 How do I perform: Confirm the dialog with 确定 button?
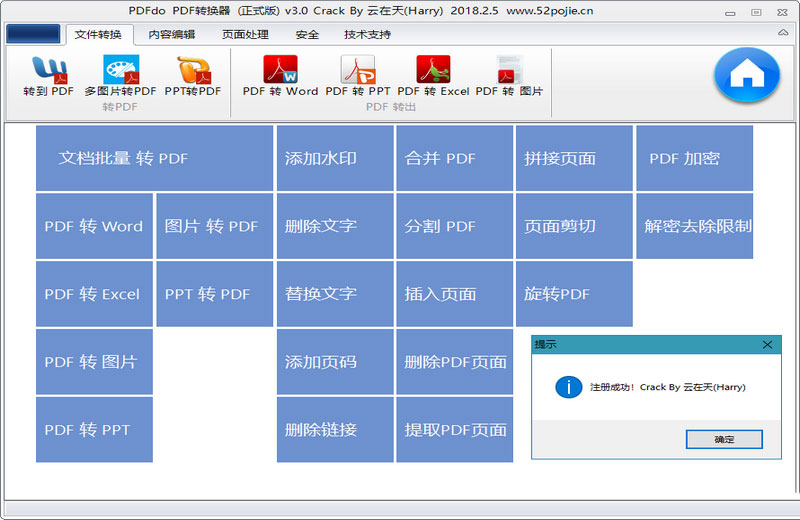click(x=724, y=439)
